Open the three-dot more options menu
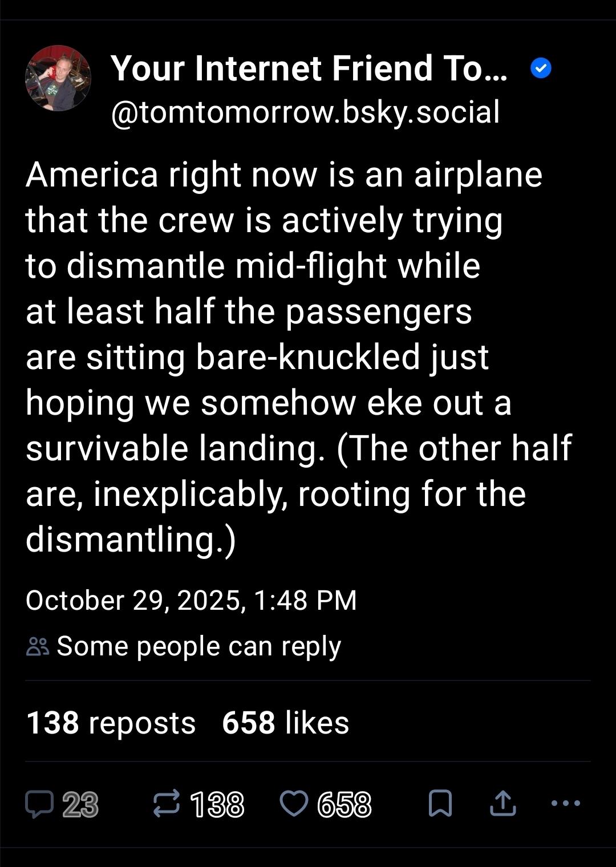Viewport: 616px width, 867px height. pos(566,803)
